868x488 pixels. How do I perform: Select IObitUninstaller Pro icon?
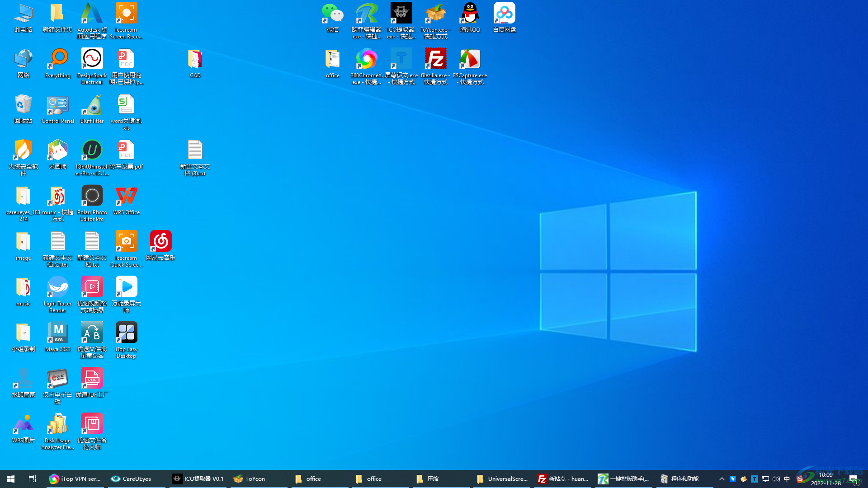[92, 158]
